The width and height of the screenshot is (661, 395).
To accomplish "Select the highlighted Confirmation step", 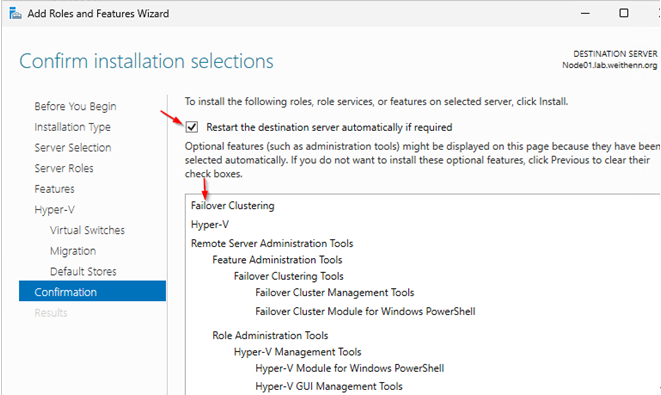I will coord(92,291).
